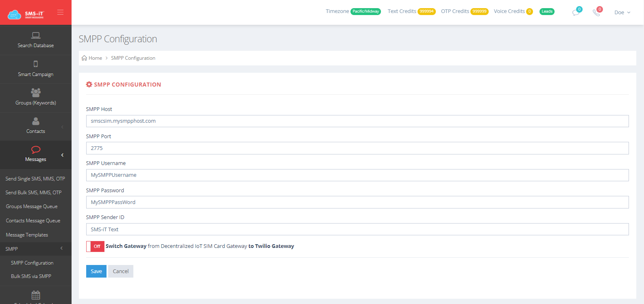Click the home icon in breadcrumb
644x304 pixels.
pyautogui.click(x=84, y=58)
